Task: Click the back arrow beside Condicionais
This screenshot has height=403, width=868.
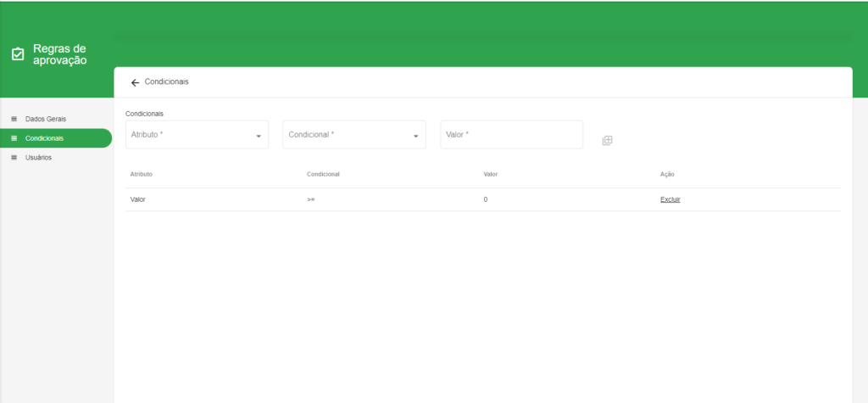Action: (x=135, y=82)
